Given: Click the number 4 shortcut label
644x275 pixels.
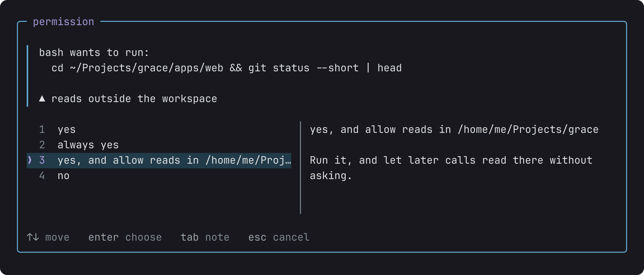Looking at the screenshot, I should (42, 176).
